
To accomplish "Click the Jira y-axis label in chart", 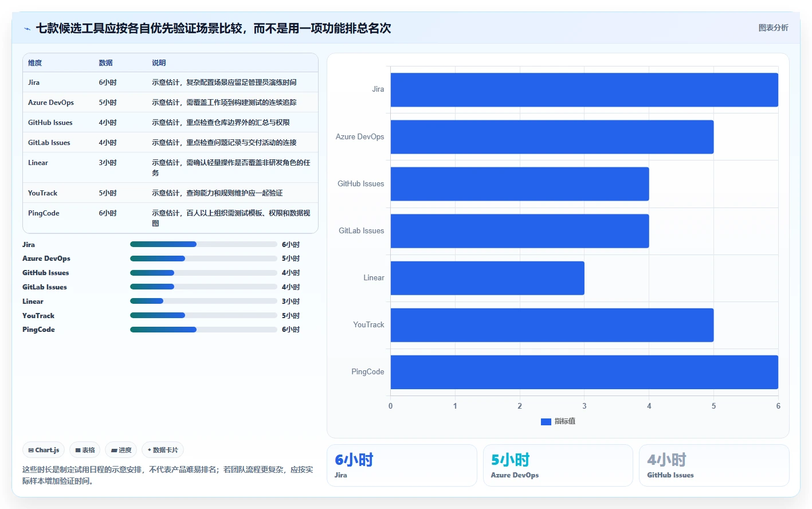I will pos(378,89).
